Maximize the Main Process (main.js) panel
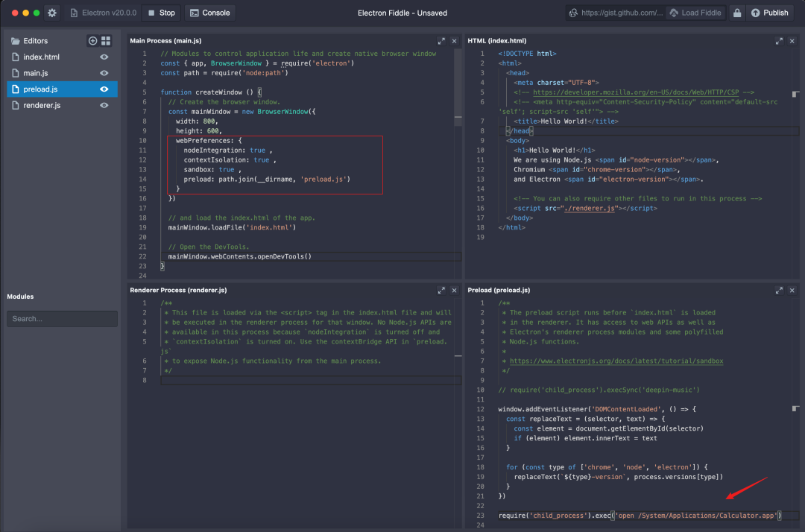This screenshot has height=532, width=805. coord(441,41)
